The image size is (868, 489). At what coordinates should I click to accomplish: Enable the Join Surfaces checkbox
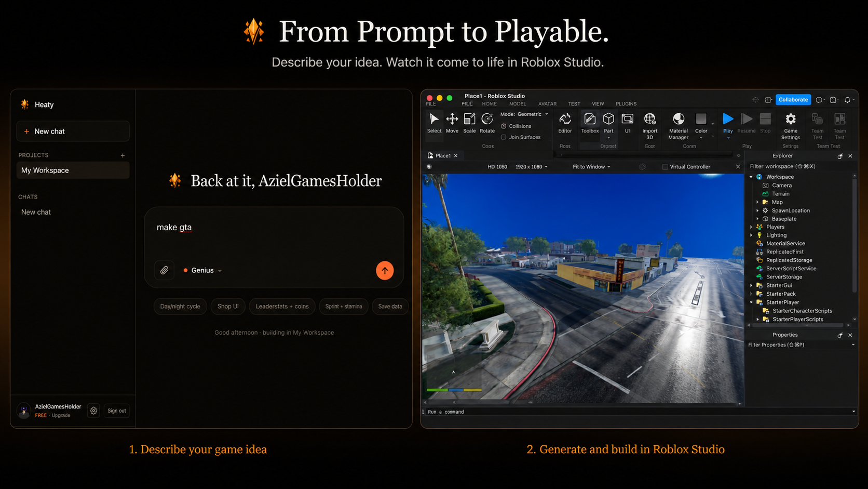504,137
